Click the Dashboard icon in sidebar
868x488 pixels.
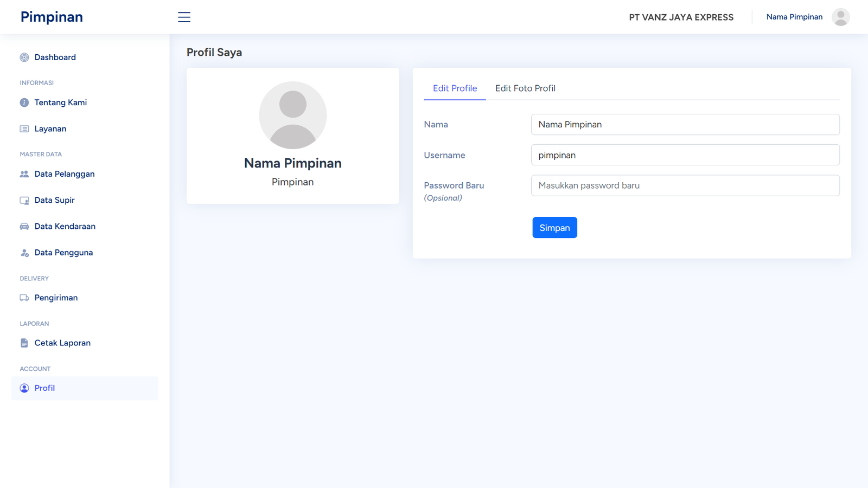point(24,57)
